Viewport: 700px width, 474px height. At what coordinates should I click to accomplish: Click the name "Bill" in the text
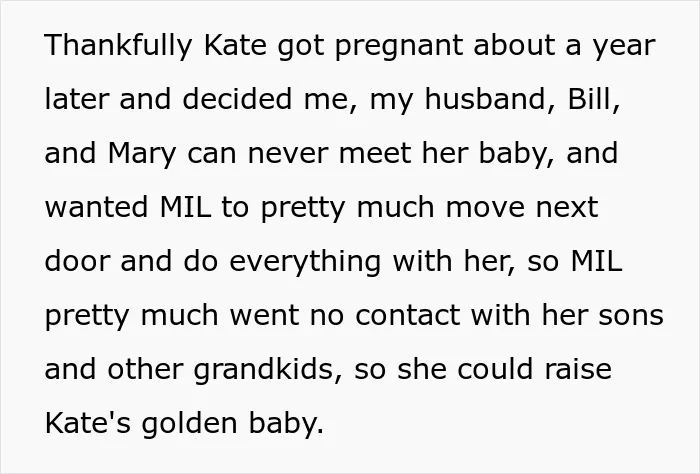tap(589, 98)
